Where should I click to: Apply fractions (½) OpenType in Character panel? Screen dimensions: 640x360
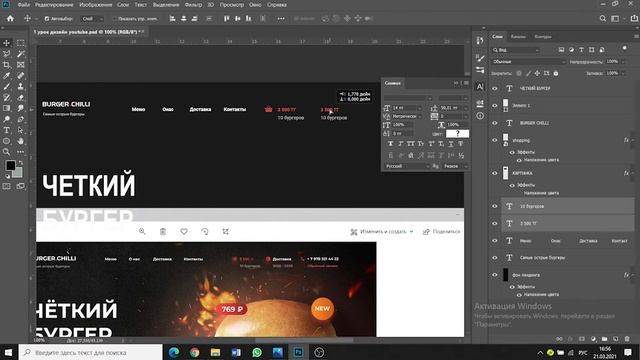[x=461, y=156]
